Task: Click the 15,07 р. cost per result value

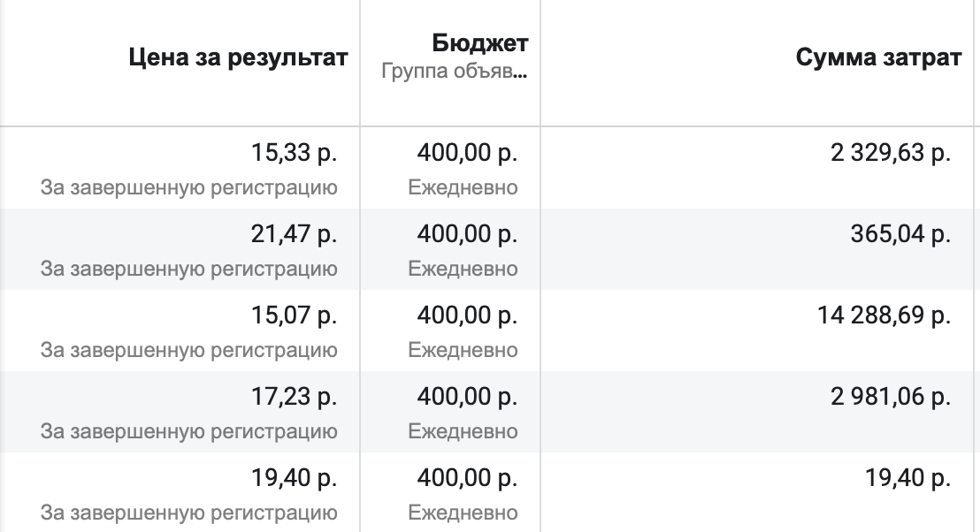Action: coord(295,315)
